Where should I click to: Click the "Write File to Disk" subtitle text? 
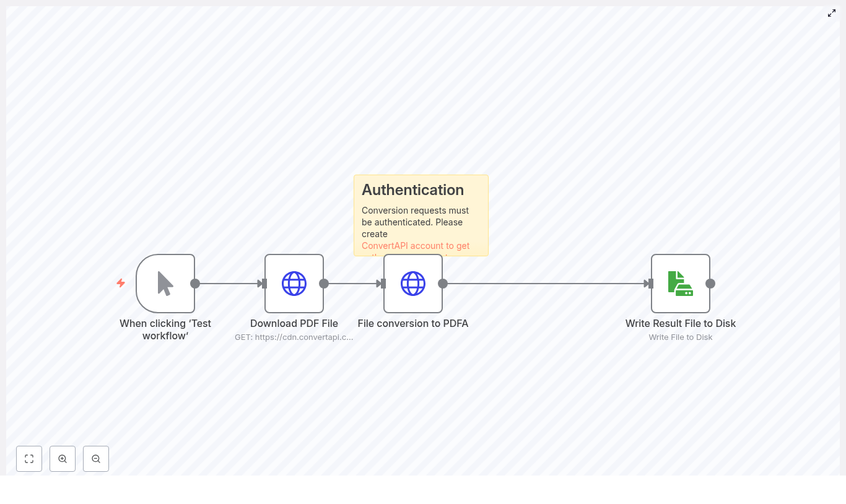pos(681,337)
